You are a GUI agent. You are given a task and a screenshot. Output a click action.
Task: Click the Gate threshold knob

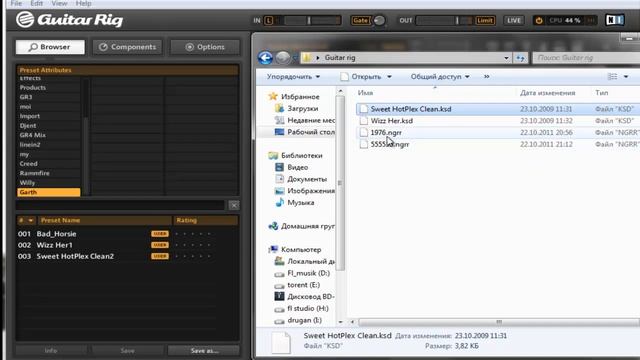379,20
